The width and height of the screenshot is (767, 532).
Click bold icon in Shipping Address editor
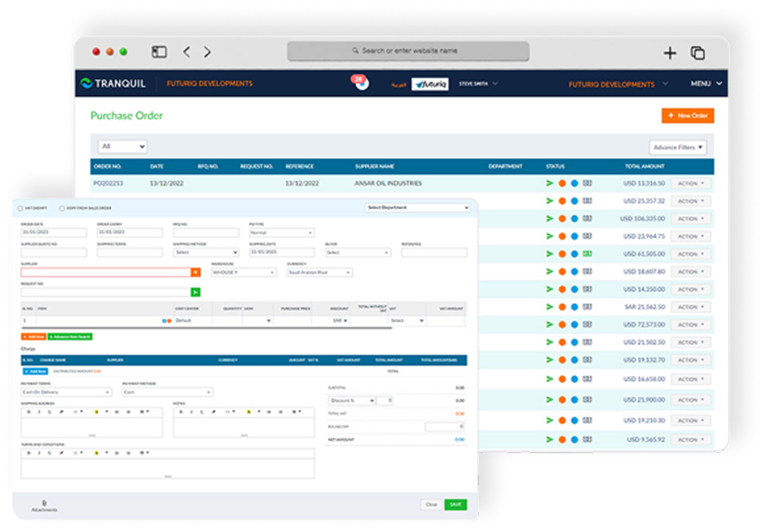(29, 412)
